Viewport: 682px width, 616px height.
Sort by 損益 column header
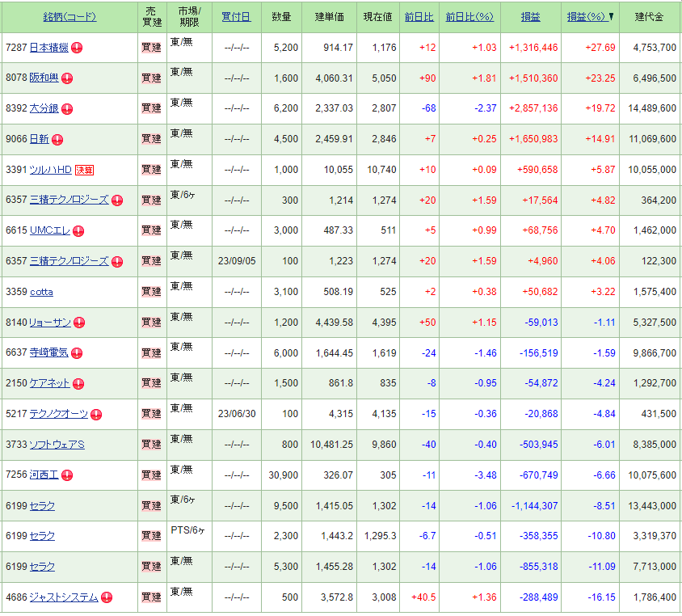[531, 17]
